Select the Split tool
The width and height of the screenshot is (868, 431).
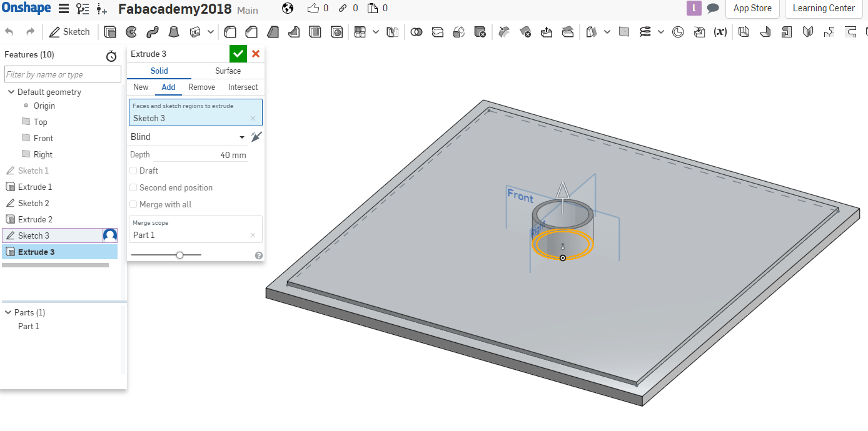click(x=438, y=32)
